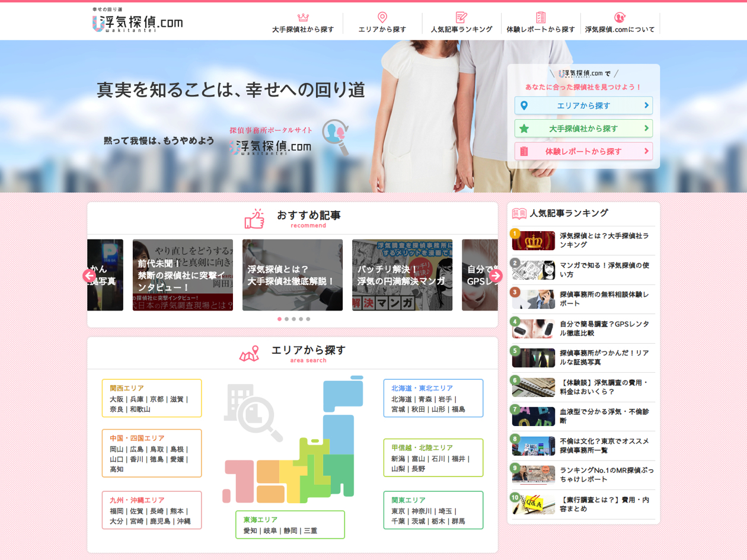The width and height of the screenshot is (747, 560).
Task: Click the crown icon in top navigation
Action: (x=303, y=17)
